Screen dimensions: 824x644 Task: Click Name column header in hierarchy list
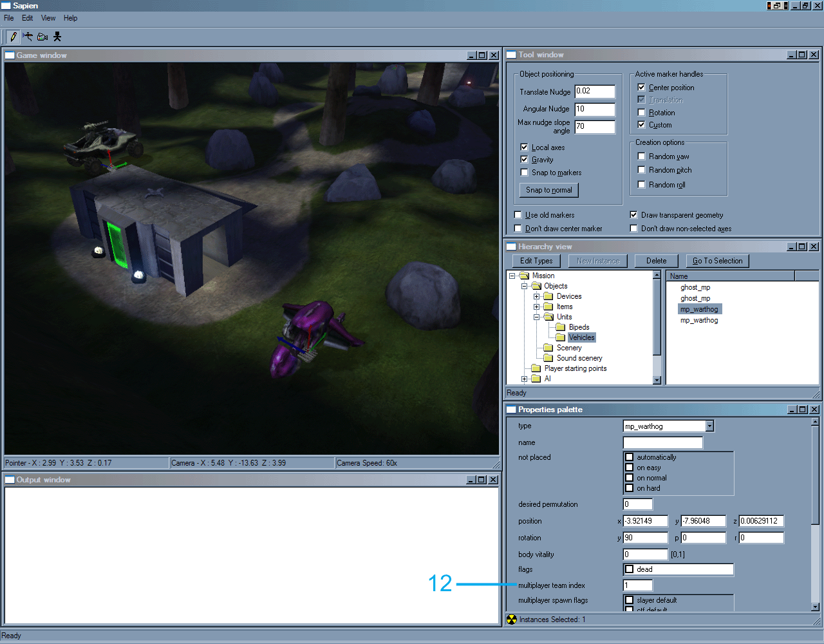tap(731, 276)
